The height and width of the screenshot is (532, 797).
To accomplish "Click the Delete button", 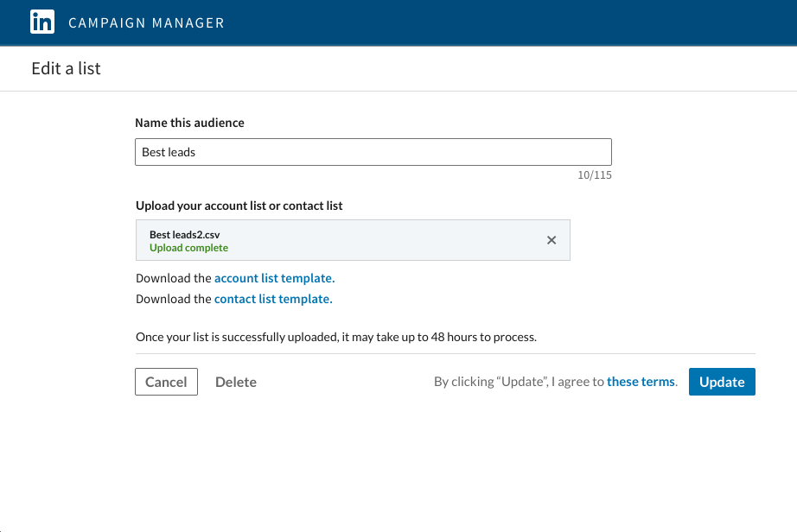I will [x=236, y=382].
